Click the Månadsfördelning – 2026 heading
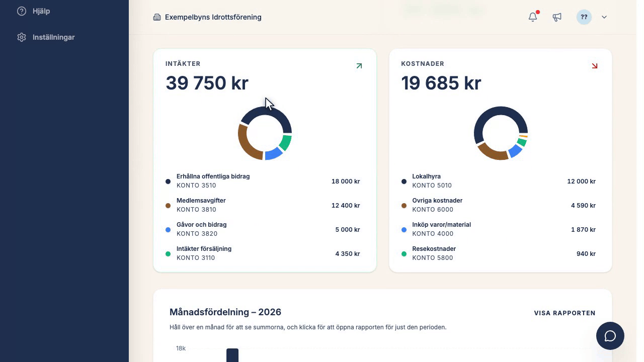This screenshot has width=644, height=362. tap(225, 312)
